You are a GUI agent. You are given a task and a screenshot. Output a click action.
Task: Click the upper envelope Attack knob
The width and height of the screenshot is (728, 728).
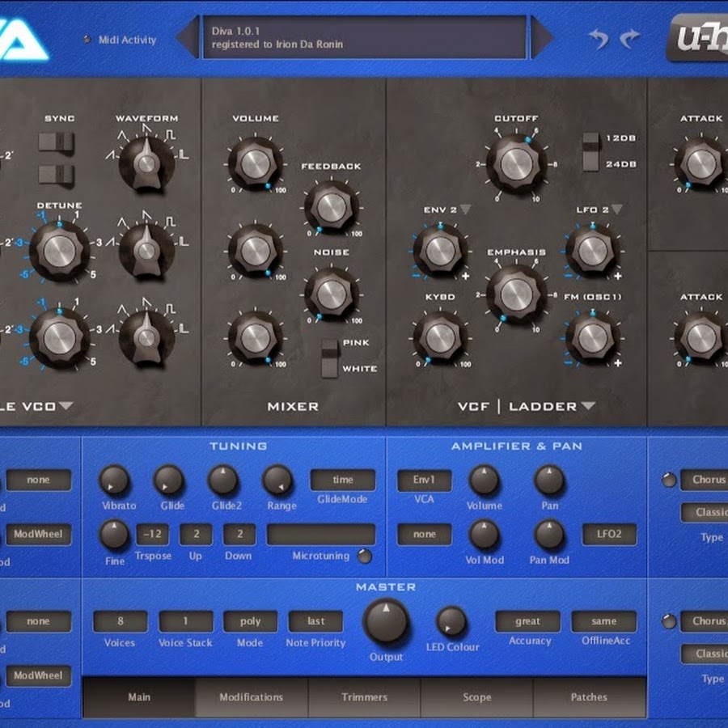tap(701, 164)
